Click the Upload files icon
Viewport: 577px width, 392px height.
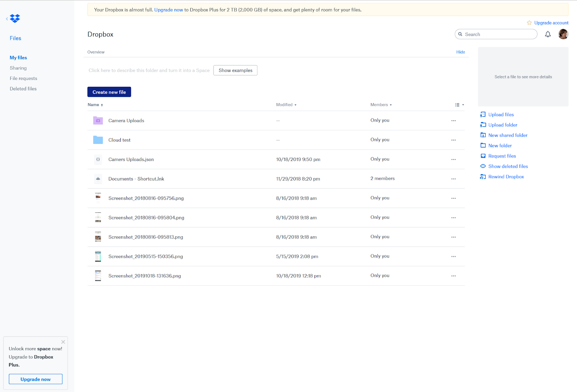pyautogui.click(x=483, y=115)
